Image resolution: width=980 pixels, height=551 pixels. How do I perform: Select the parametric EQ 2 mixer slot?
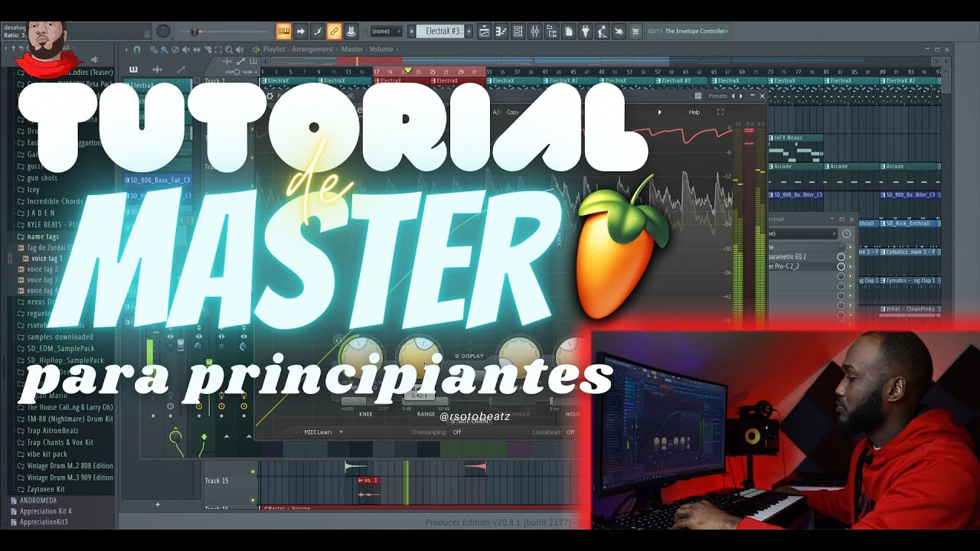(801, 257)
